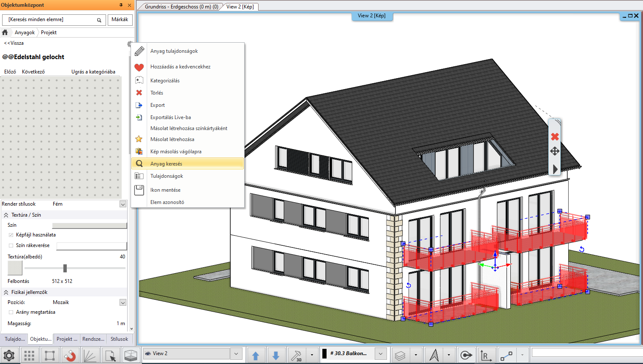The width and height of the screenshot is (643, 364).
Task: Click the magnet snap tool icon
Action: click(x=70, y=356)
